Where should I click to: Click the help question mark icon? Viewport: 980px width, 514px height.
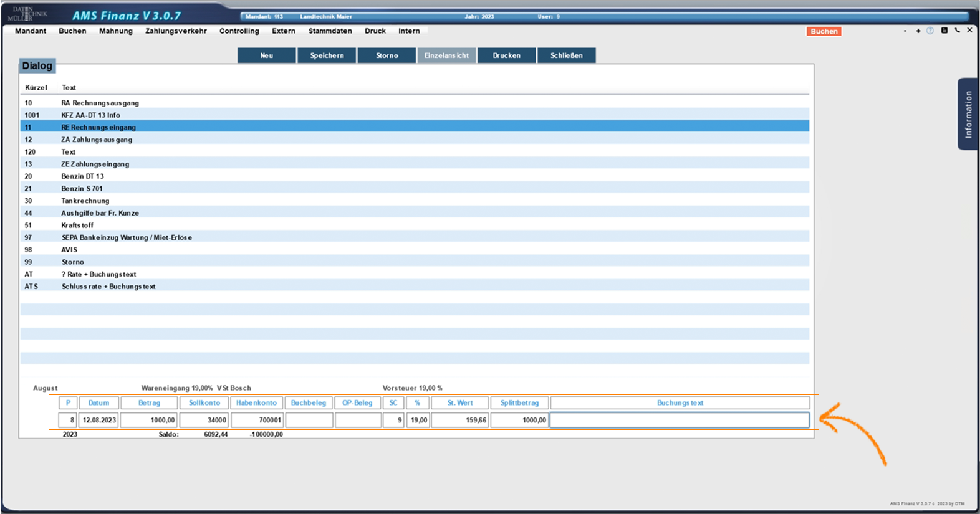coord(930,31)
